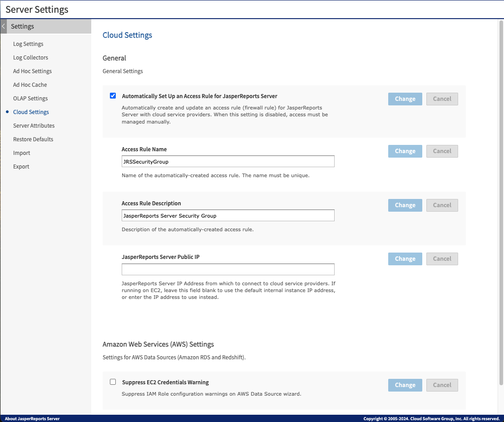Uncheck Automatically Set Up an Access Rule
This screenshot has height=422, width=504.
[113, 95]
